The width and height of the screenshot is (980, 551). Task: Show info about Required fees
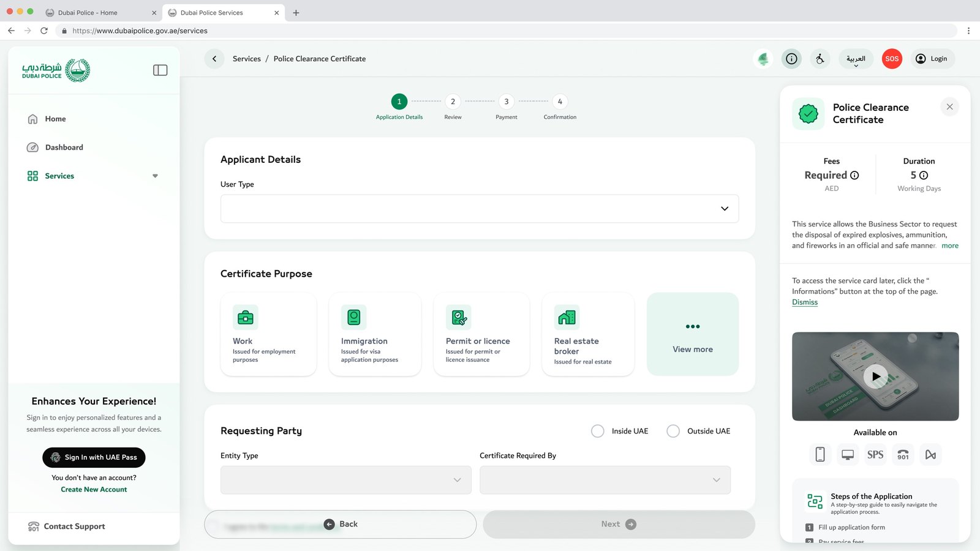coord(854,175)
